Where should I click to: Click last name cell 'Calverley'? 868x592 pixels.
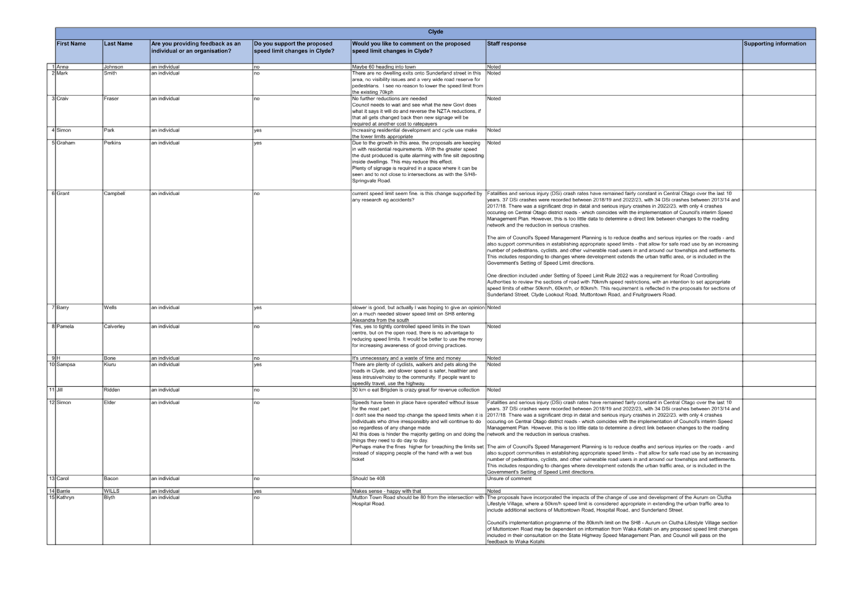115,326
